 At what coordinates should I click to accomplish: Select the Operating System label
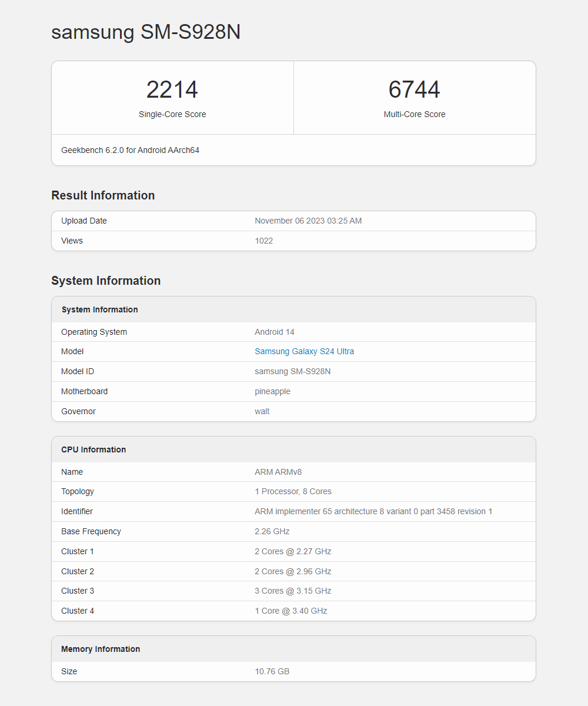tap(94, 332)
